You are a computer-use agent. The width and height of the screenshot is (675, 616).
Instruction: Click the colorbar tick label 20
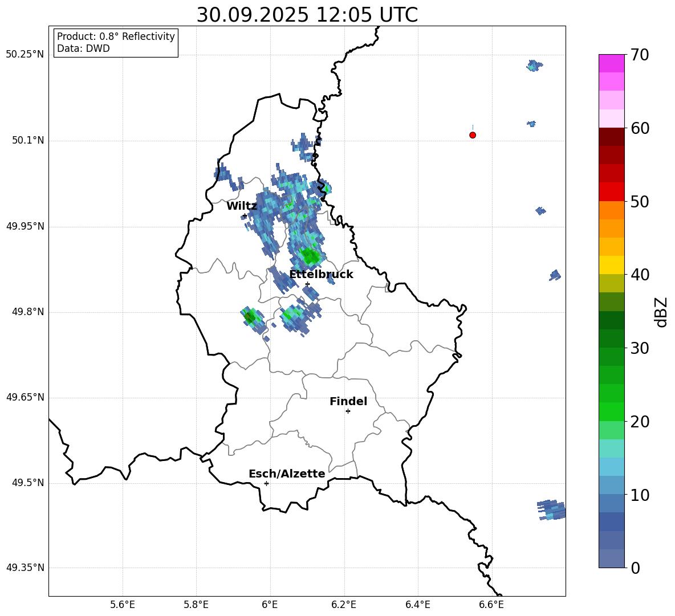pos(640,422)
